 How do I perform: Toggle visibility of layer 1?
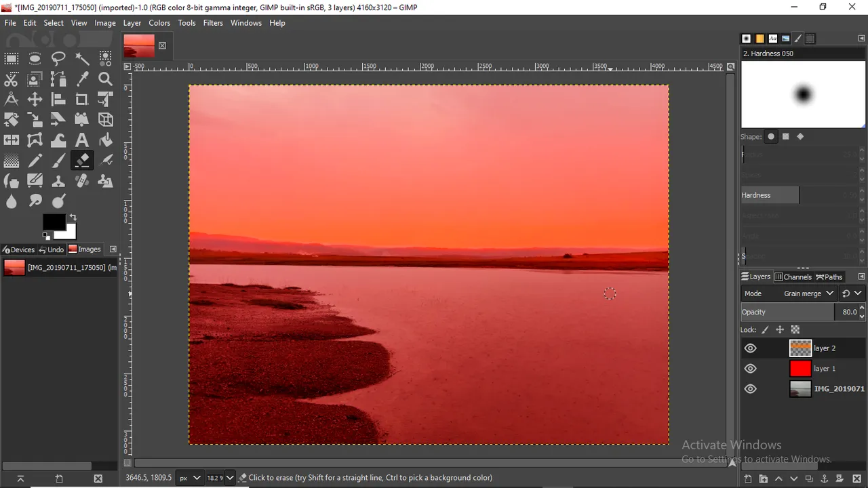coord(750,369)
